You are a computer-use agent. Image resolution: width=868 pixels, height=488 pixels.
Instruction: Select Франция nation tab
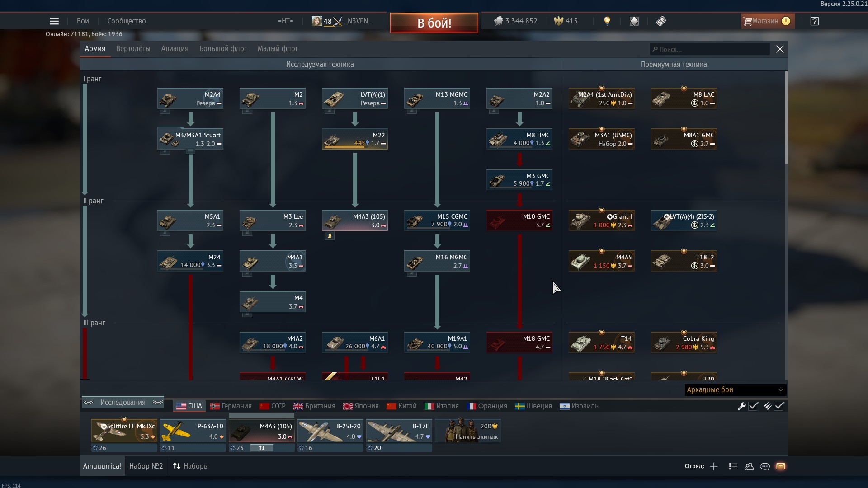coord(487,406)
